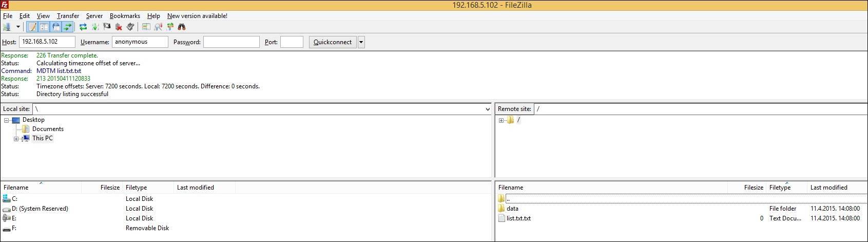This screenshot has height=242, width=868.
Task: Select Desktop in the local tree
Action: 33,120
